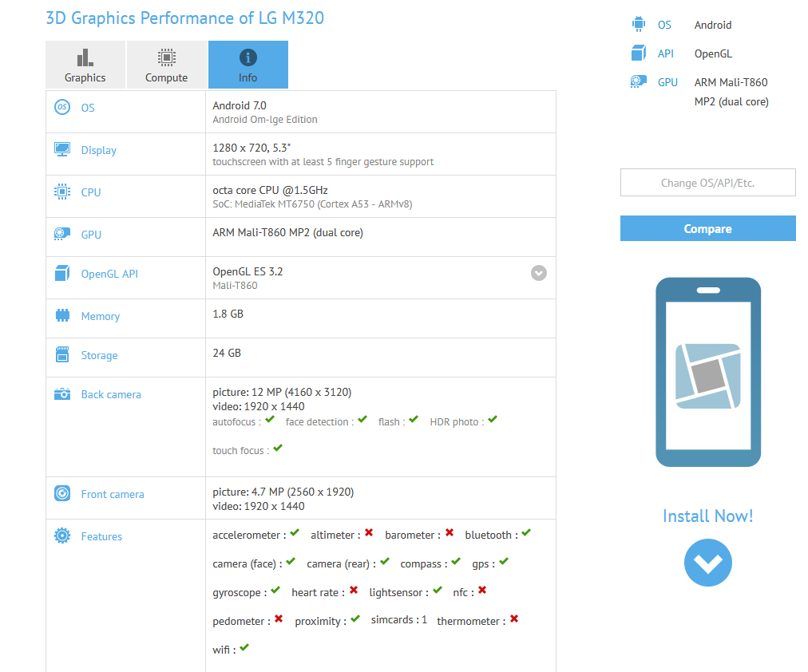The height and width of the screenshot is (672, 808).
Task: Open the Compute tab
Action: tap(166, 65)
